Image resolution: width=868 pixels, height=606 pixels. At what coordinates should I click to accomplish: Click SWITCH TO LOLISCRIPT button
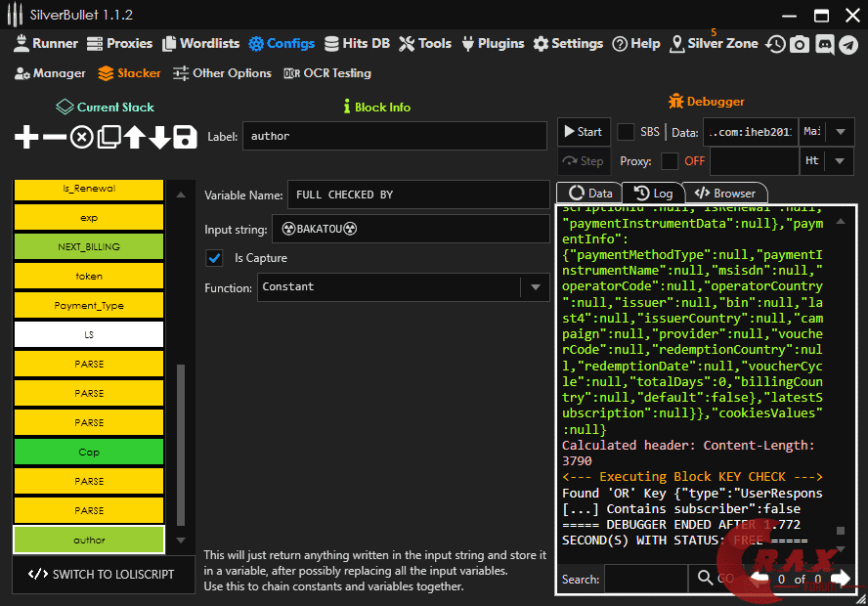101,574
